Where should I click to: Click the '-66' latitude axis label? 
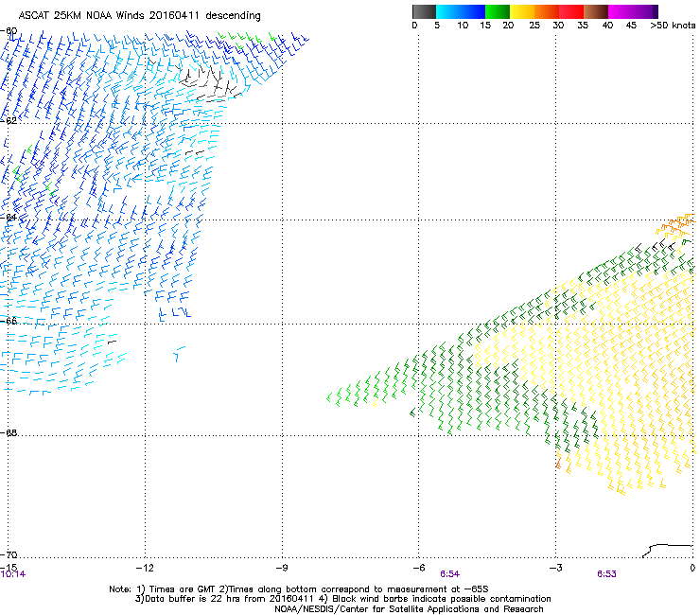coord(9,321)
